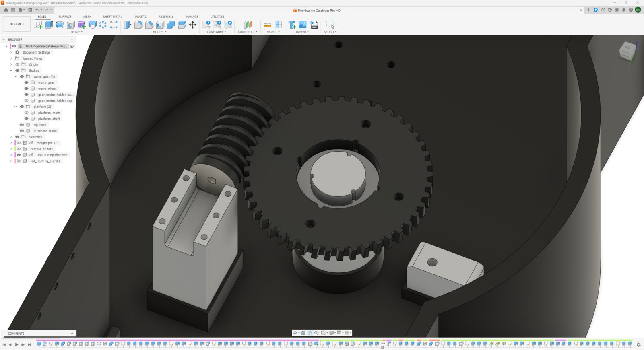The width and height of the screenshot is (644, 350).
Task: Hide the ir_sensor_stand body
Action: point(22,131)
